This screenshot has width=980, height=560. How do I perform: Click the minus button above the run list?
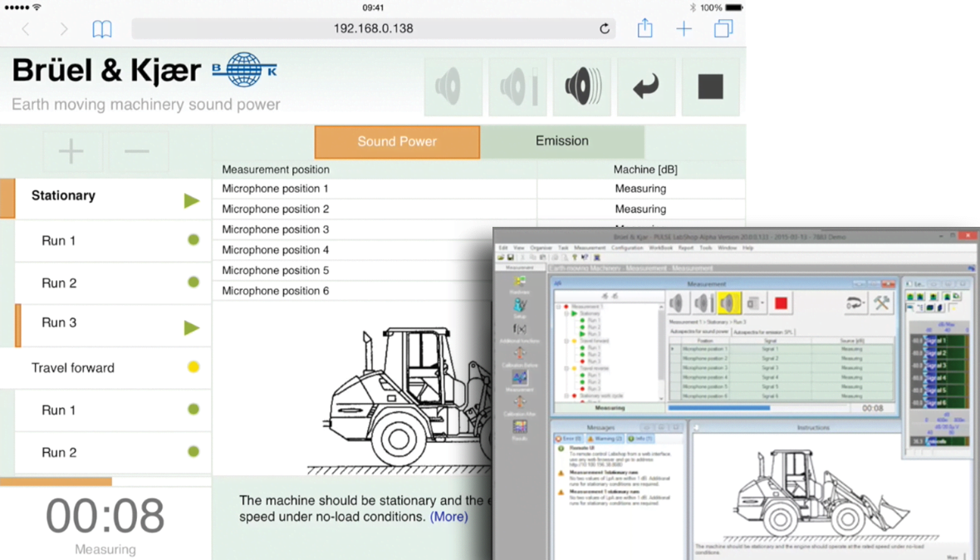pyautogui.click(x=137, y=151)
